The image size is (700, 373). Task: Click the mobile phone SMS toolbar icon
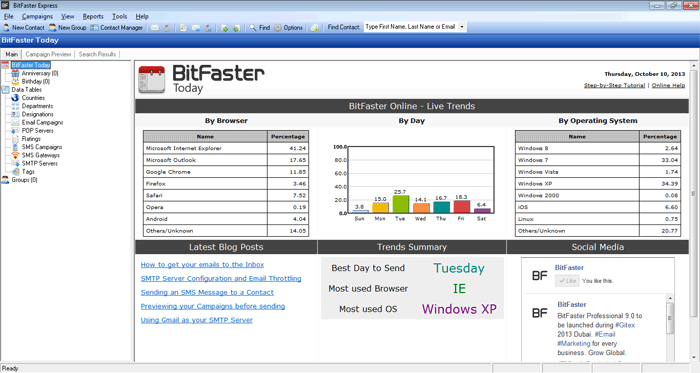pos(167,28)
